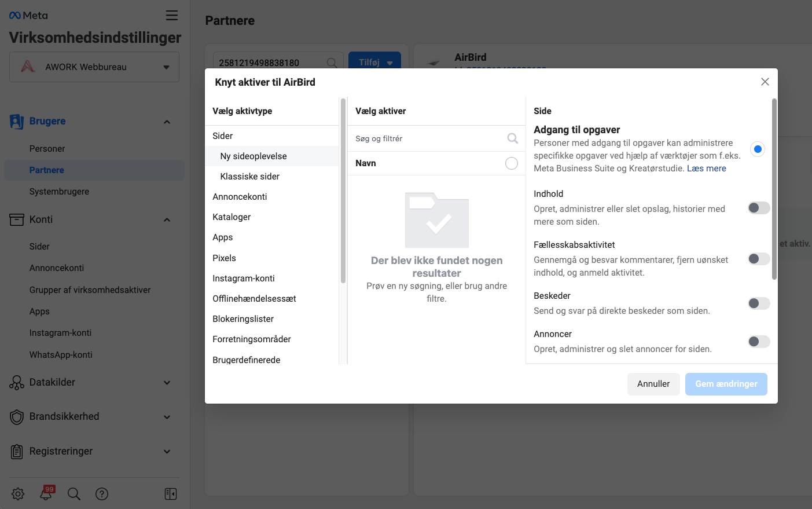Click the Brandsikkerhed shield icon
Screen dimensions: 812x509
point(17,417)
